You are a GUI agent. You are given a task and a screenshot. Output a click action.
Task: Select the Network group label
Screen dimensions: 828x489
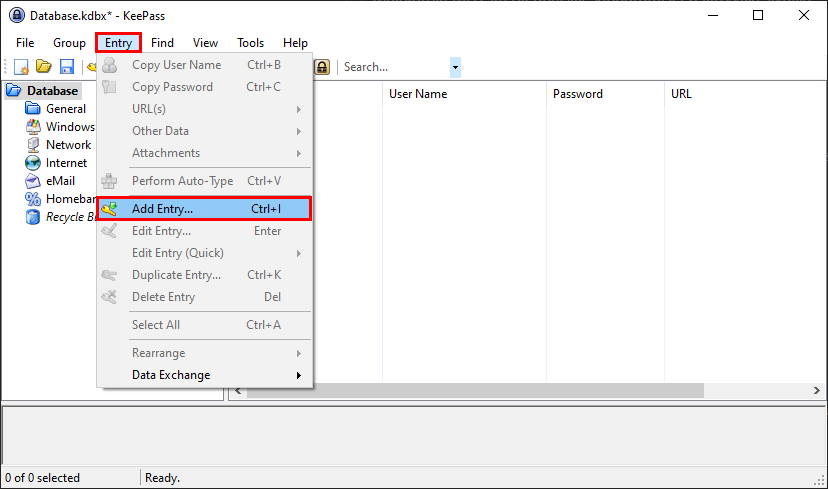pyautogui.click(x=68, y=145)
